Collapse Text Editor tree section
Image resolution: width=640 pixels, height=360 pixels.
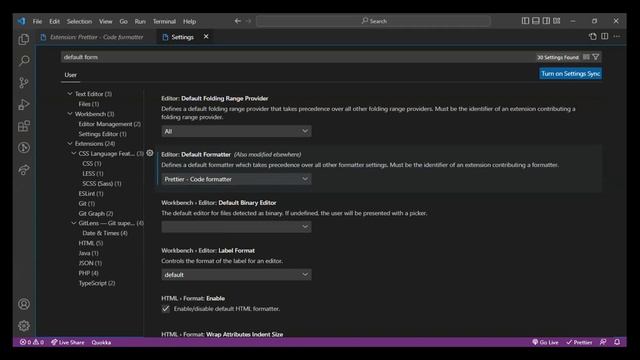click(70, 94)
